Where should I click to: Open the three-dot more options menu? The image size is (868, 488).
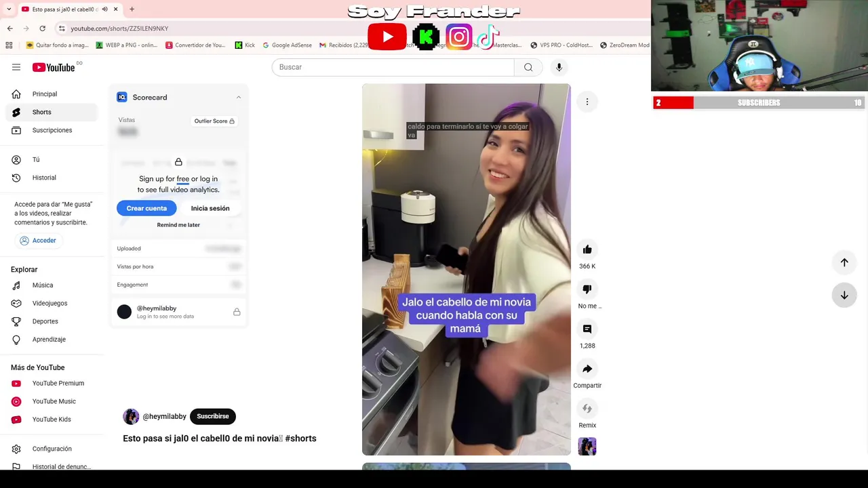click(x=587, y=102)
